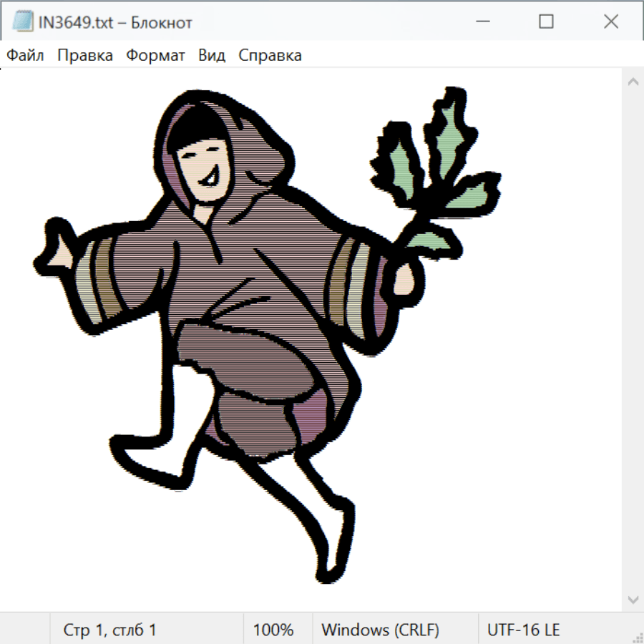Click the 100% zoom indicator in the status bar
The image size is (644, 644).
coord(273,630)
